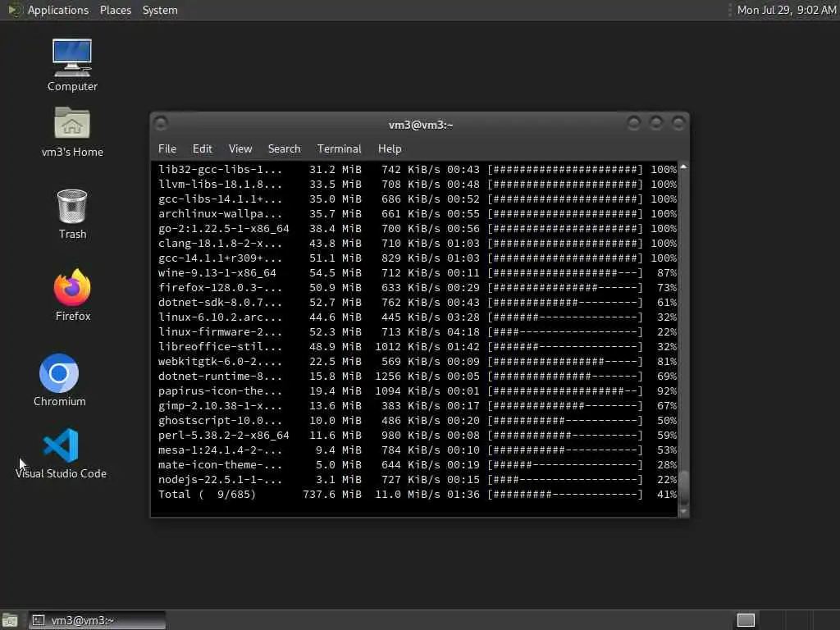Open the terminal View menu
Image resolution: width=840 pixels, height=630 pixels.
(240, 149)
